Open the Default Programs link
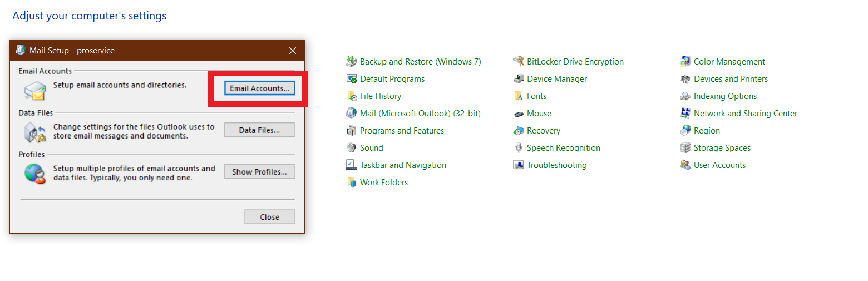 392,78
